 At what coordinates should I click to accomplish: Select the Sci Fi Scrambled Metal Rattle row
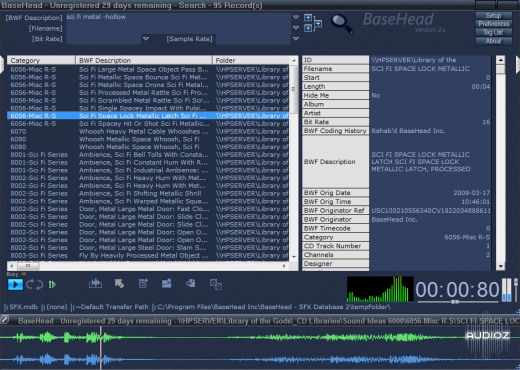149,100
